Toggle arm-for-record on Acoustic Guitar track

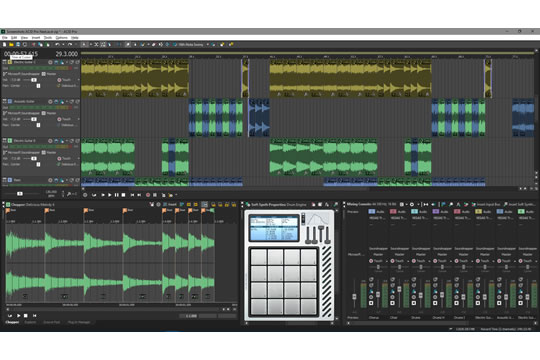click(50, 102)
